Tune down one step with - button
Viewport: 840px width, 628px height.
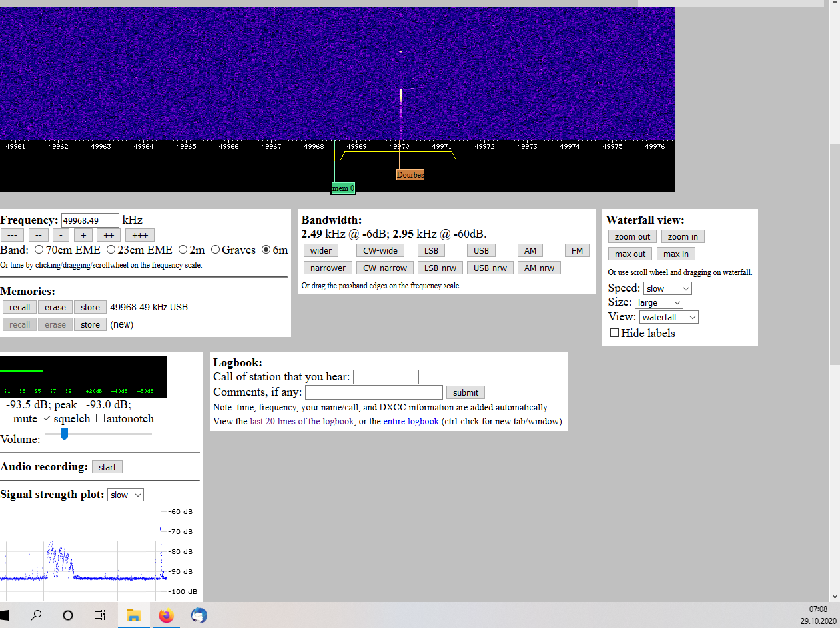61,235
